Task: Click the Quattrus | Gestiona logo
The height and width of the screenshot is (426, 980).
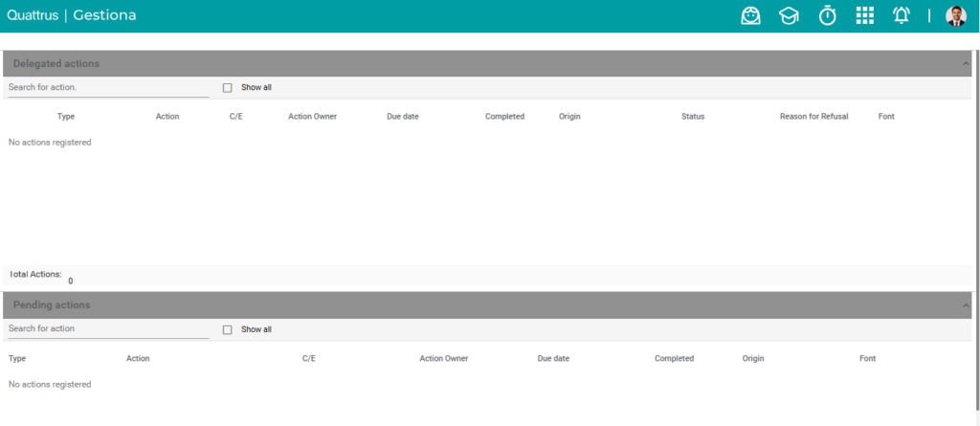Action: pos(71,15)
